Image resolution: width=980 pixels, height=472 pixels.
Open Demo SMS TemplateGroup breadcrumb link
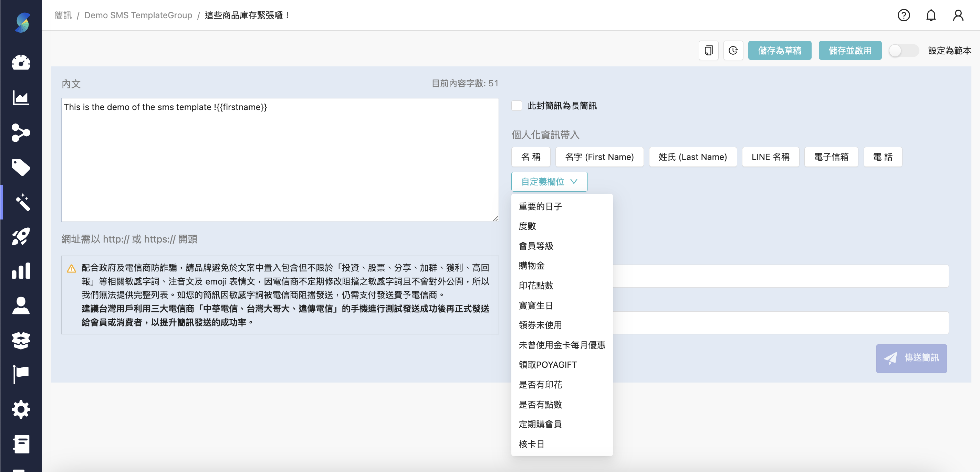click(x=138, y=15)
